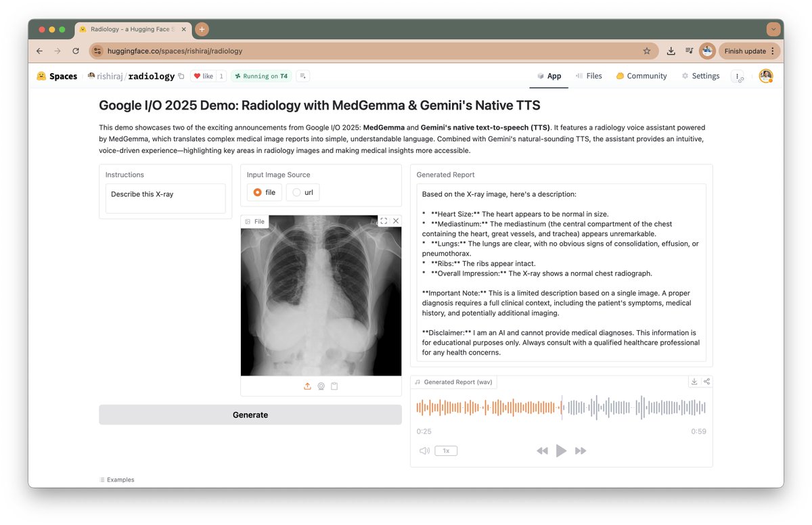Image resolution: width=812 pixels, height=525 pixels.
Task: Share the Generated Report audio
Action: (x=706, y=381)
